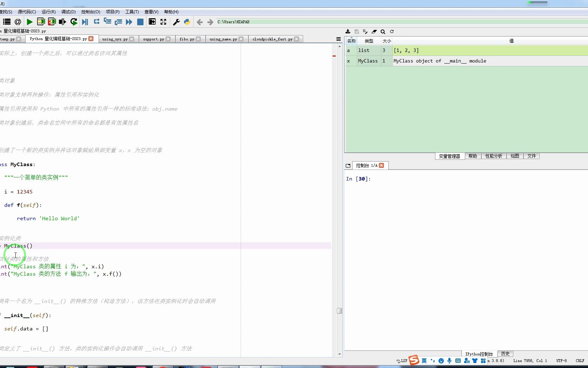
Task: Search variables magnifier icon
Action: pos(383,32)
